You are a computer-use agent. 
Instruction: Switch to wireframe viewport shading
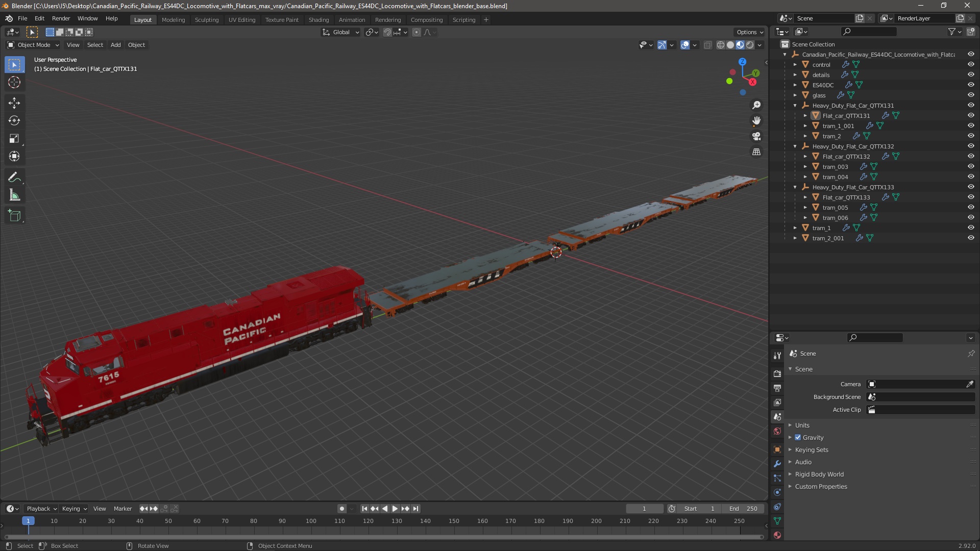(x=721, y=45)
